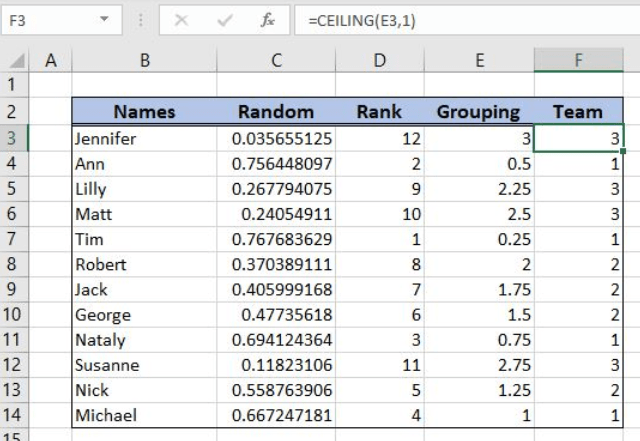Viewport: 640px width, 441px height.
Task: Click the Team header cell
Action: (578, 111)
